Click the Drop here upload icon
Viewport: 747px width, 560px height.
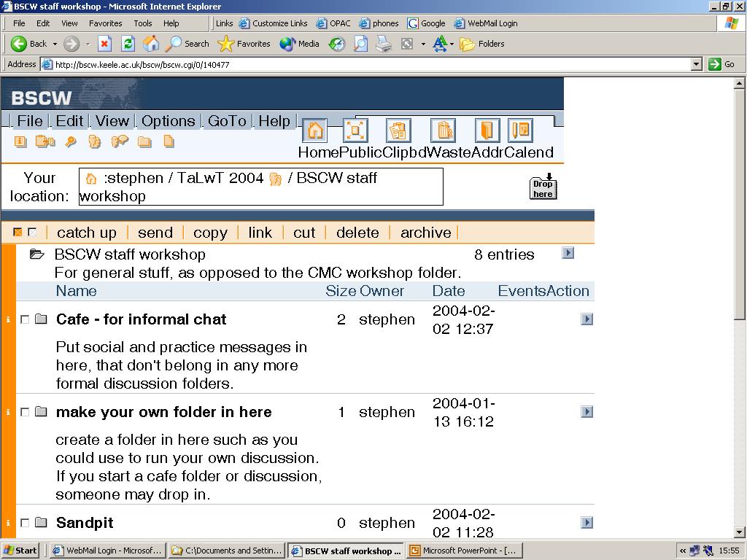[543, 186]
